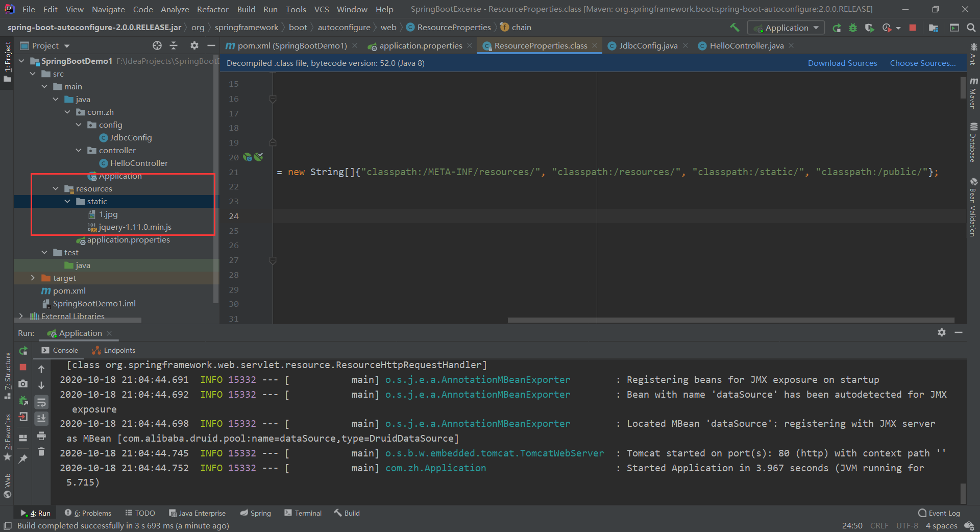The height and width of the screenshot is (532, 980).
Task: Print the console output using the printer icon
Action: (41, 436)
